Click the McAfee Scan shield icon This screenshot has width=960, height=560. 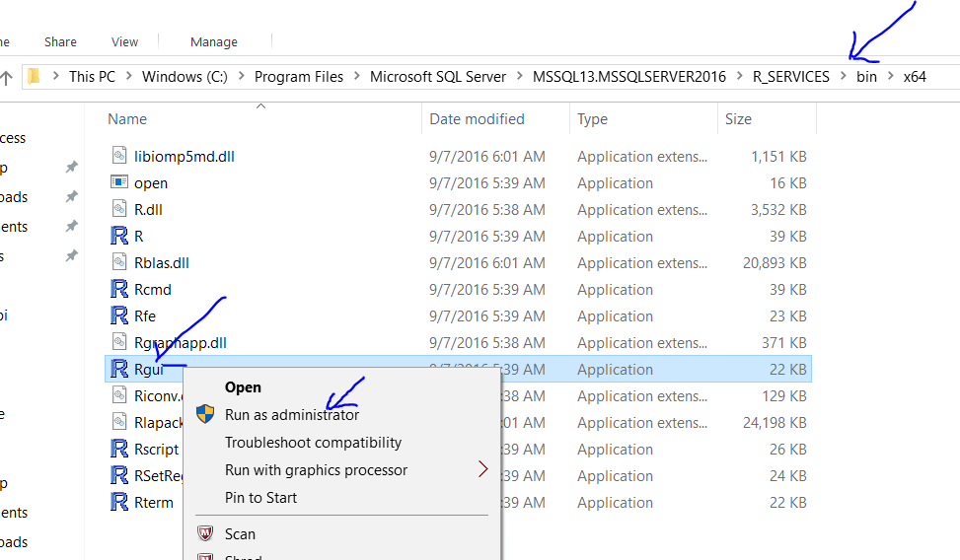click(205, 533)
